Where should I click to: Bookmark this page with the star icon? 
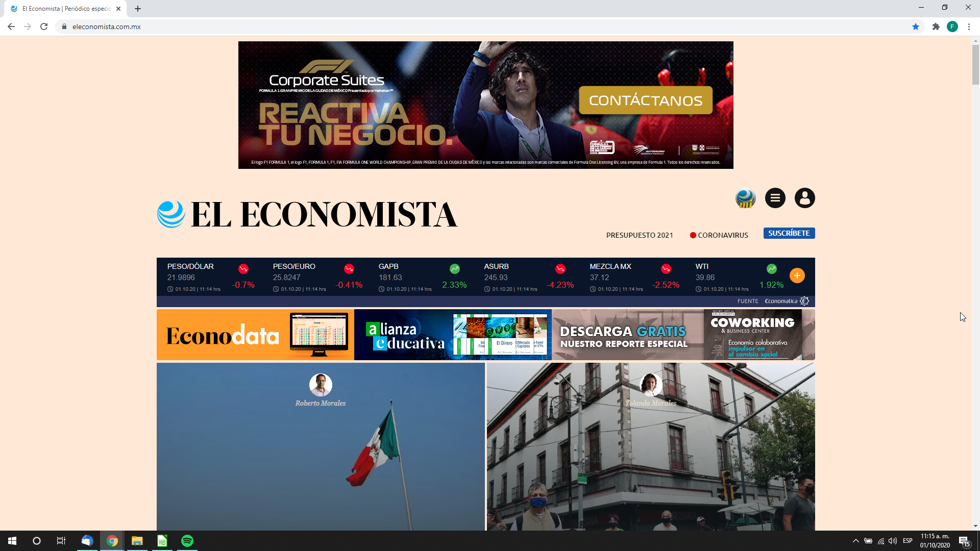pyautogui.click(x=916, y=27)
